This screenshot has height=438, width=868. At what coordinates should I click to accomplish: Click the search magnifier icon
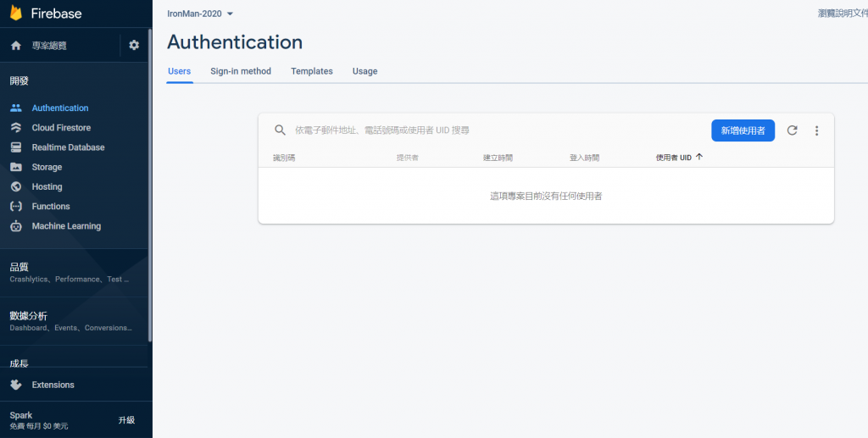(280, 130)
